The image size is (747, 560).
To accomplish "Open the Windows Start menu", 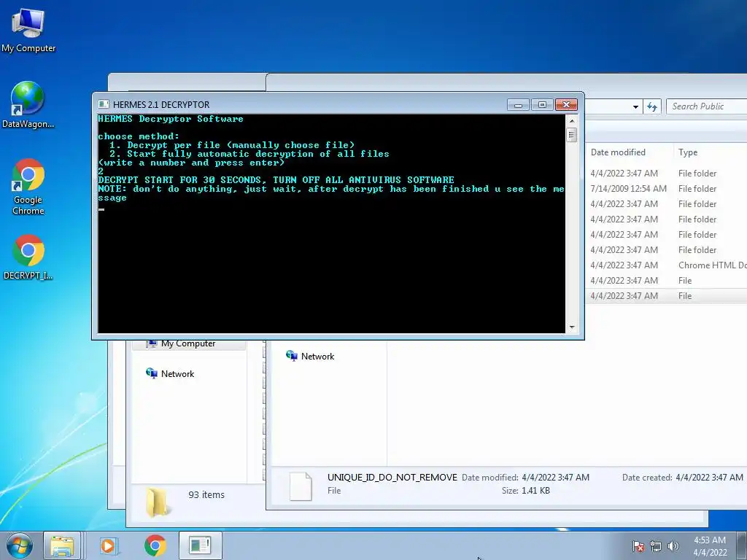I will click(x=20, y=545).
